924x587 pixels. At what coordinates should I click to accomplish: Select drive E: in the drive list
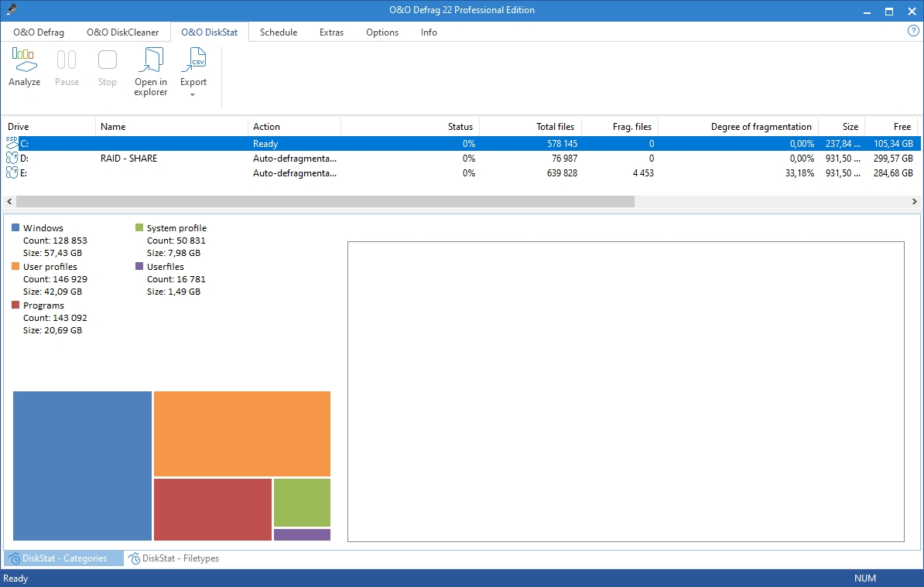pos(24,173)
